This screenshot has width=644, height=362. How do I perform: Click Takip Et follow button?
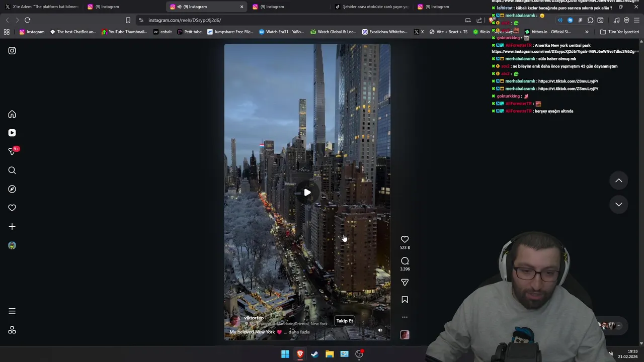[x=345, y=321]
